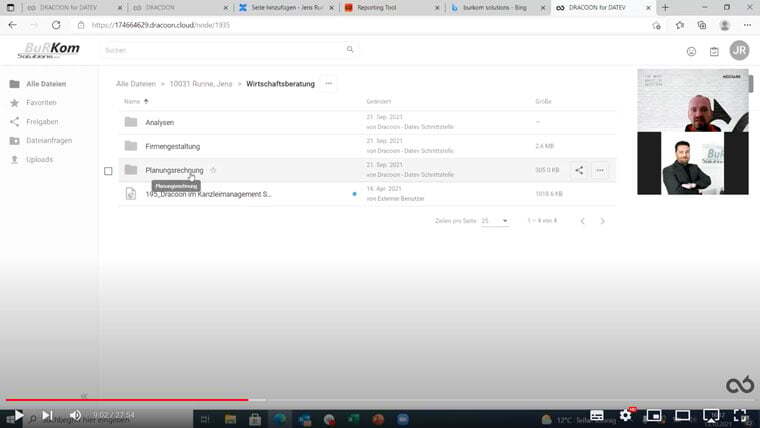Click the Favoriten star icon in sidebar
Viewport: 760px width, 428px height.
(15, 103)
